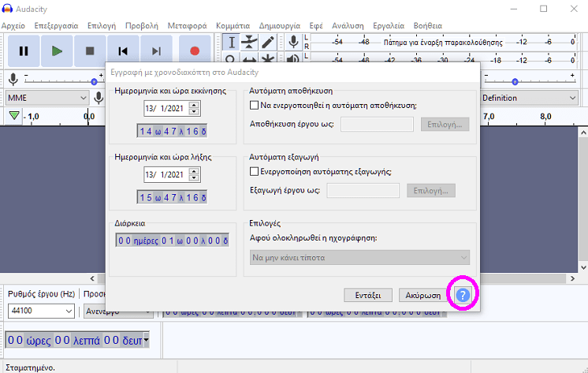Confirm with the Εντάξει button
The height and width of the screenshot is (373, 588).
368,295
